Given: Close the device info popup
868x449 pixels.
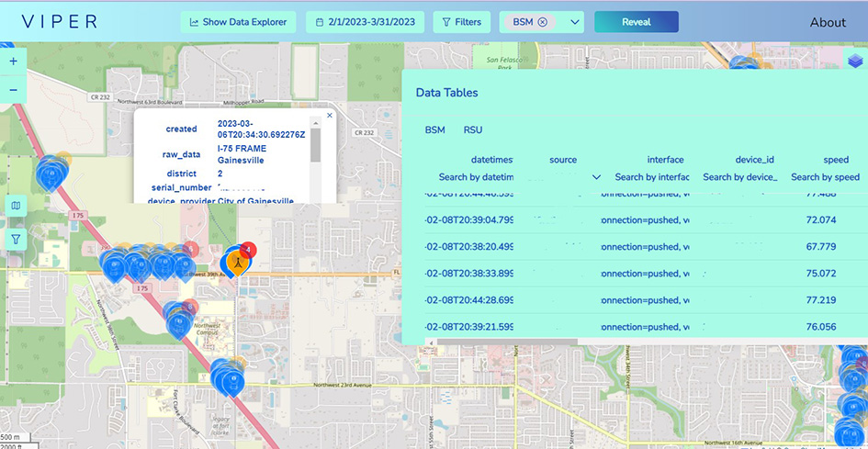Looking at the screenshot, I should click(330, 116).
